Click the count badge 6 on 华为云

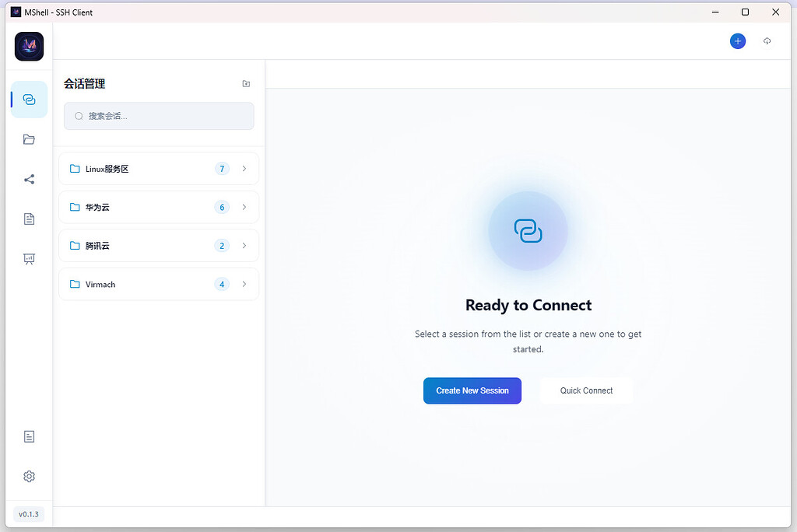pyautogui.click(x=222, y=208)
